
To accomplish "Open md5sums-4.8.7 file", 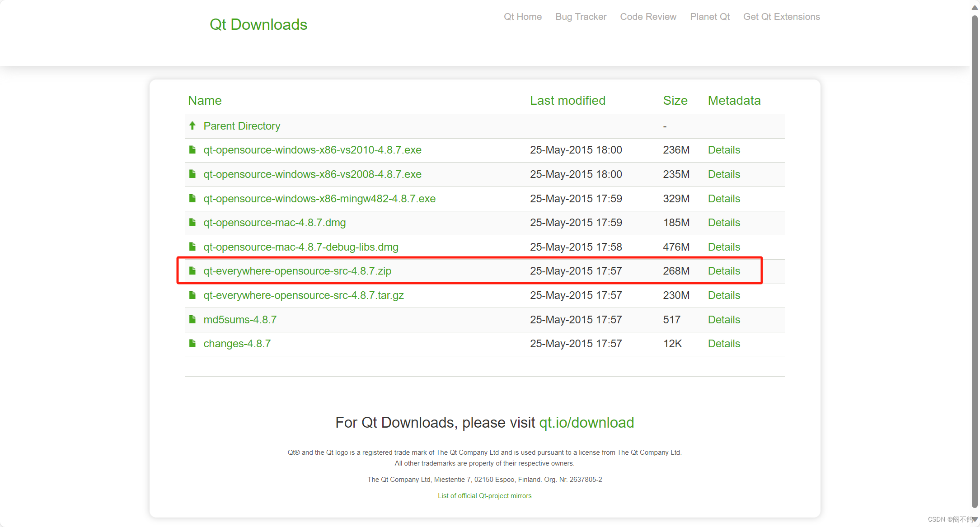I will 240,320.
